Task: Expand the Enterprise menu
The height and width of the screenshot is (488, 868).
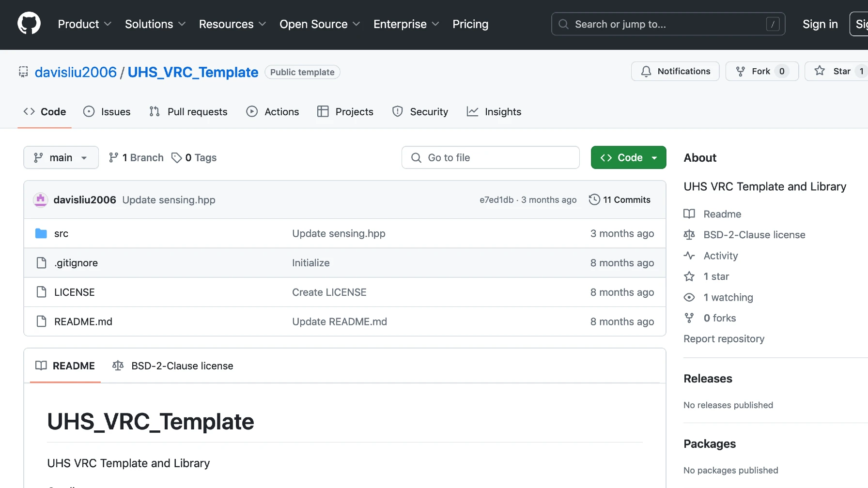Action: (x=406, y=24)
